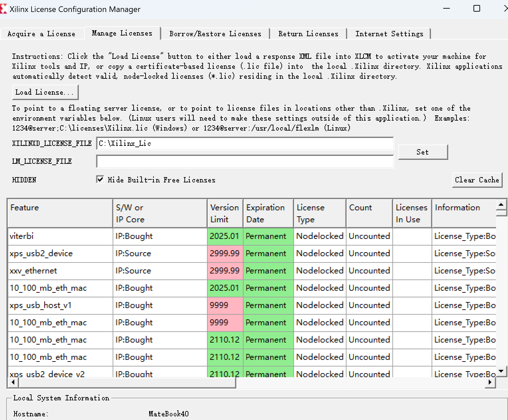Go to Internet Settings tab
This screenshot has height=420, width=508.
pos(389,34)
